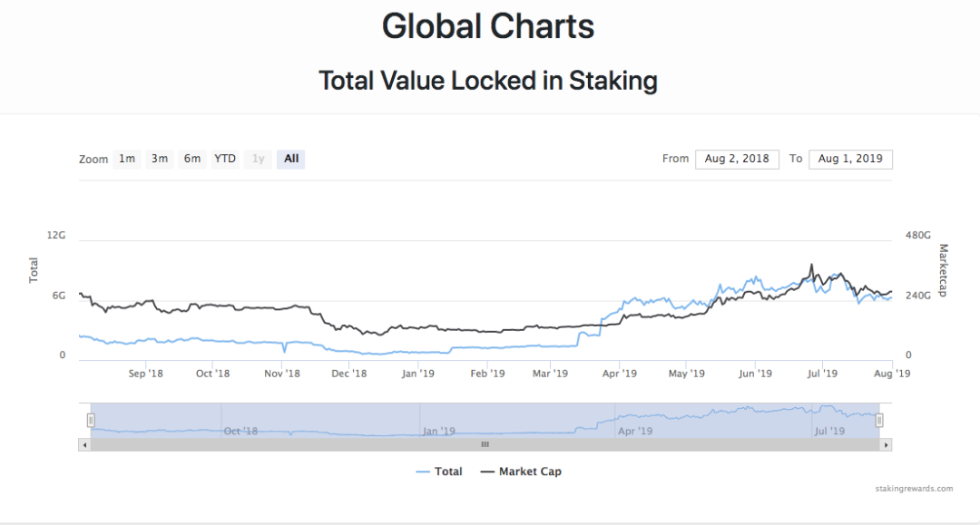The image size is (980, 525).
Task: Click the left arrow of the navigator scrollbar
Action: click(83, 444)
